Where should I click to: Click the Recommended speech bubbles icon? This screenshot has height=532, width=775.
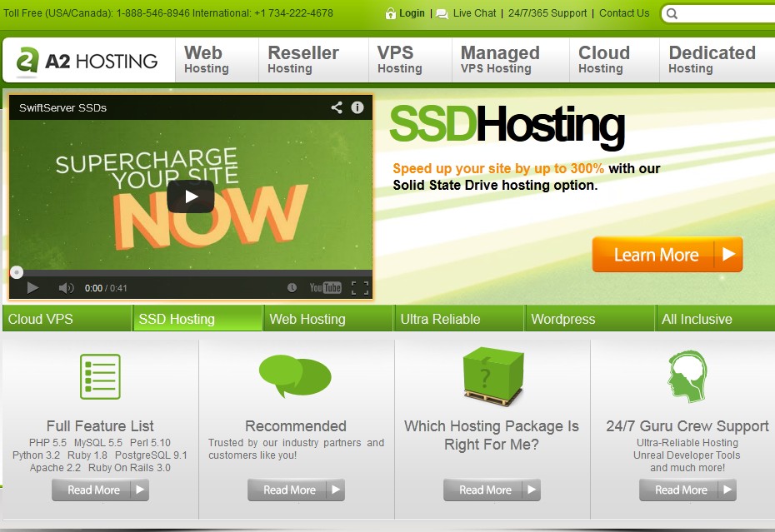295,375
